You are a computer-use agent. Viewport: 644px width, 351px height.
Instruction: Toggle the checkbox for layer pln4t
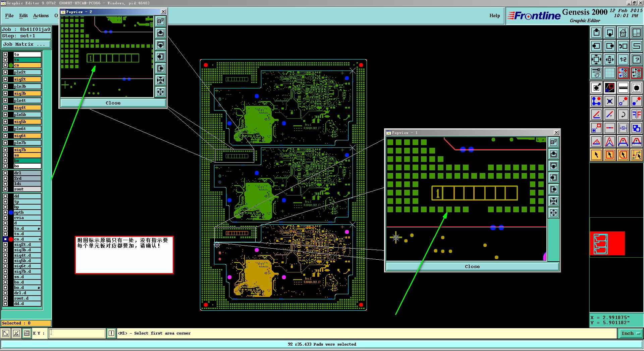tap(5, 100)
